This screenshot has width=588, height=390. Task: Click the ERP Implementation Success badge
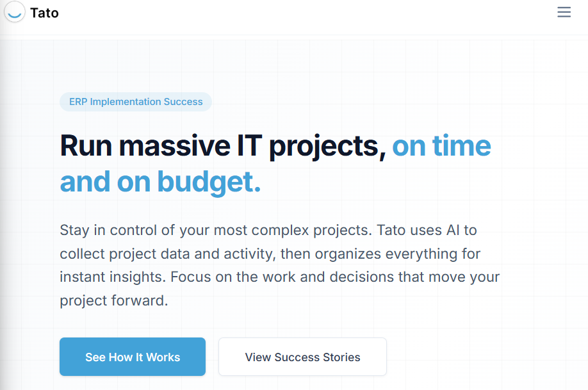tap(135, 101)
